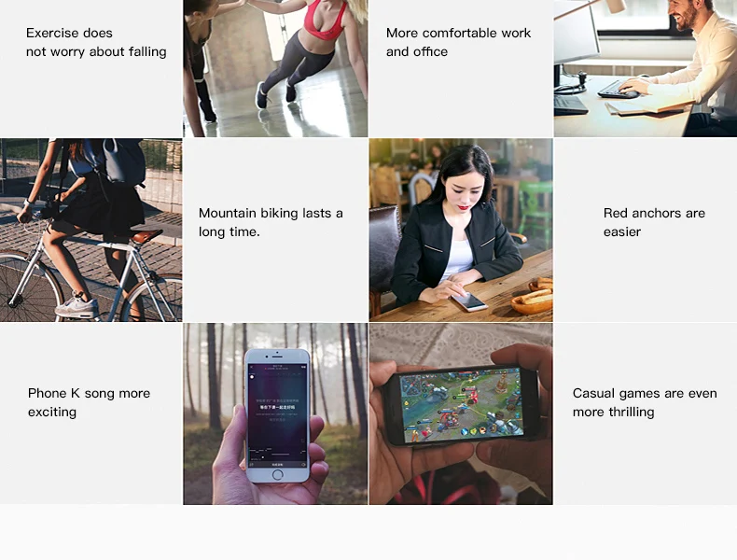
Task: Click the bicycle's brown leather saddle
Action: click(146, 235)
